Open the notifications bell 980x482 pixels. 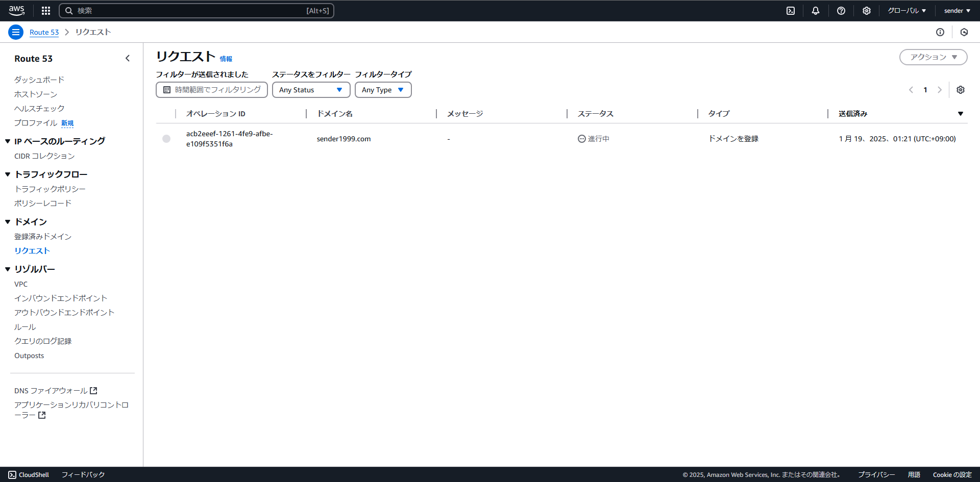pos(816,11)
